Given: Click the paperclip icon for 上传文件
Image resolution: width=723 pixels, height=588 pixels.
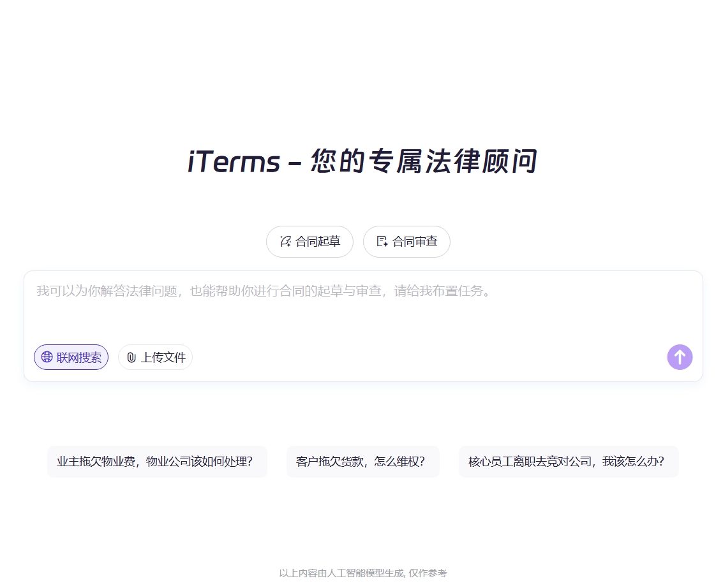Looking at the screenshot, I should point(131,358).
